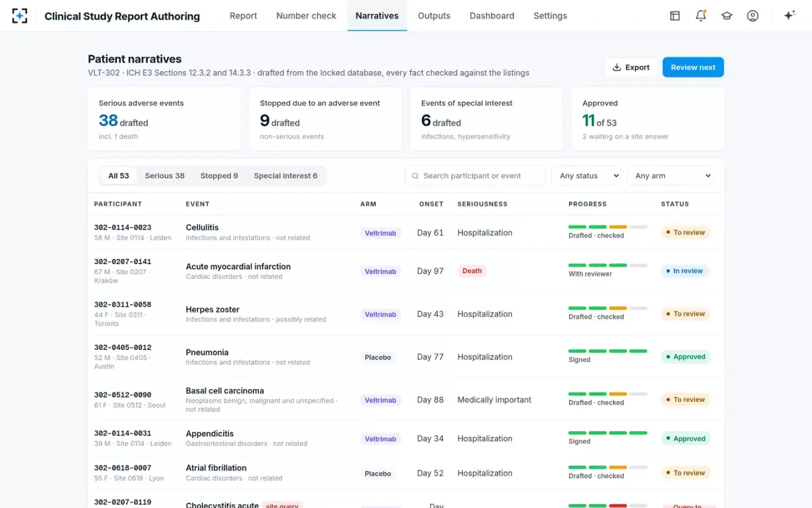Go to the Settings tab

click(550, 16)
